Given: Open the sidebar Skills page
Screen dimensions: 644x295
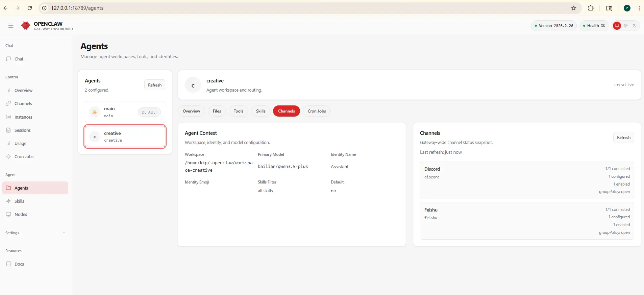Looking at the screenshot, I should click(x=19, y=201).
